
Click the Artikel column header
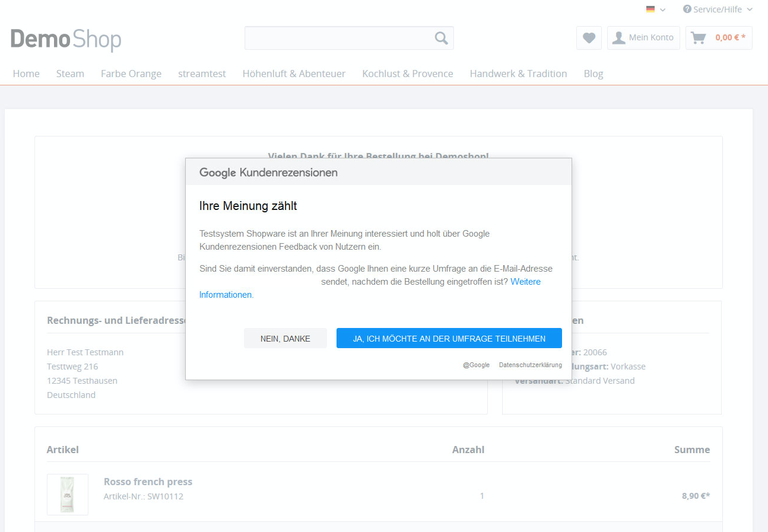point(63,450)
